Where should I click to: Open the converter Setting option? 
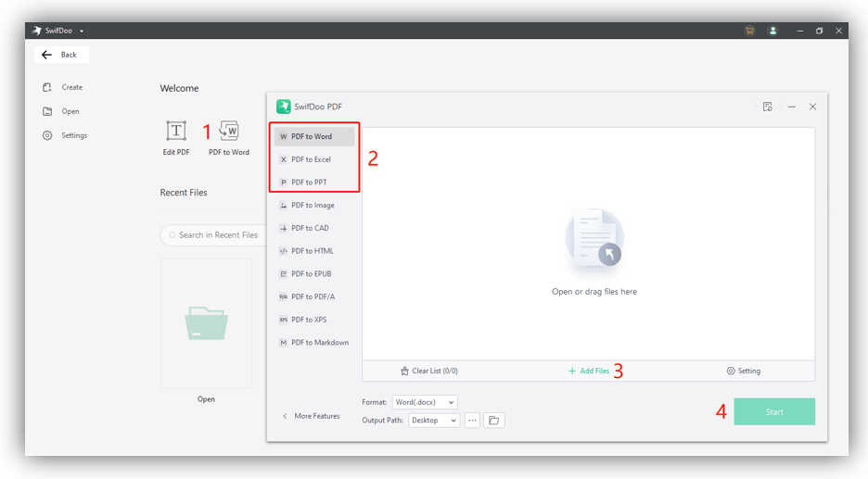point(744,372)
